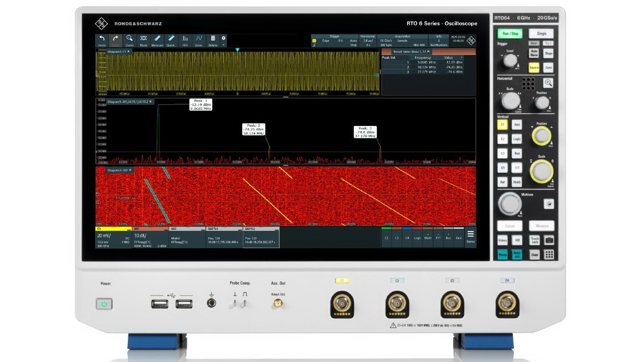Tap the trigger Slope key
The width and height of the screenshot is (644, 362).
pos(549,53)
